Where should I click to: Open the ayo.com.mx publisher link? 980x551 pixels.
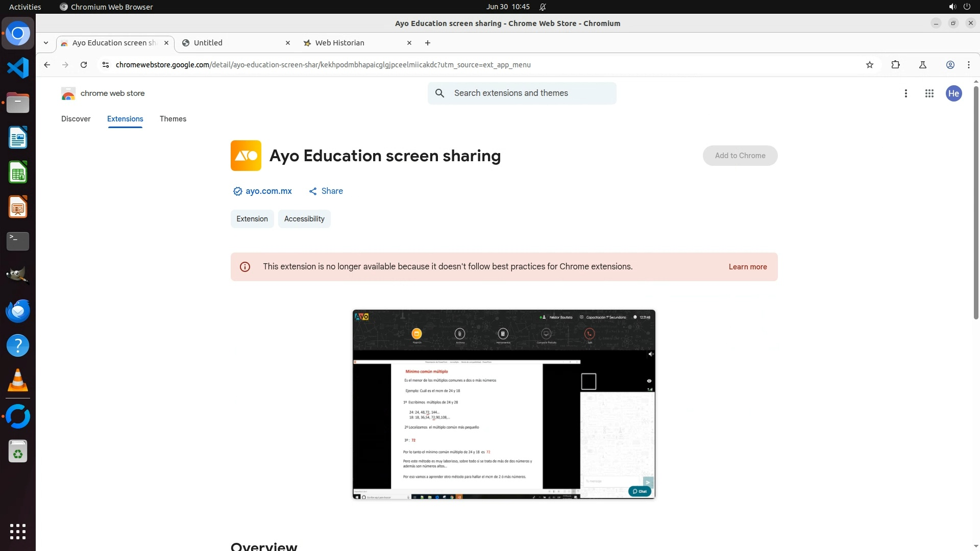pyautogui.click(x=268, y=191)
